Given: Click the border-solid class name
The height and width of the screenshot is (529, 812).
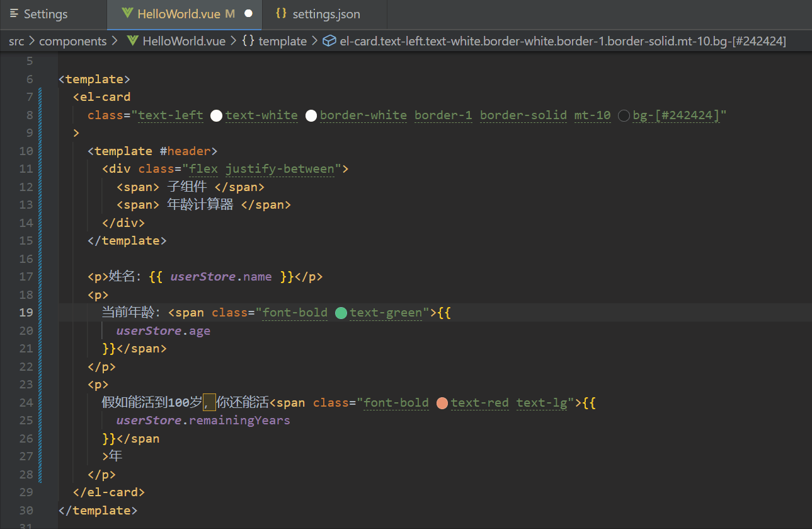Looking at the screenshot, I should tap(523, 115).
